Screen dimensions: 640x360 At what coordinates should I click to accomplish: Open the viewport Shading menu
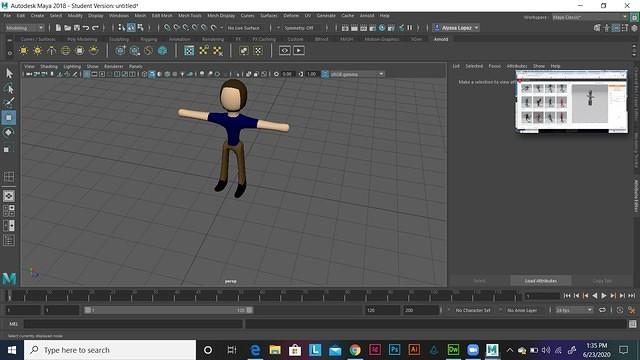click(49, 66)
